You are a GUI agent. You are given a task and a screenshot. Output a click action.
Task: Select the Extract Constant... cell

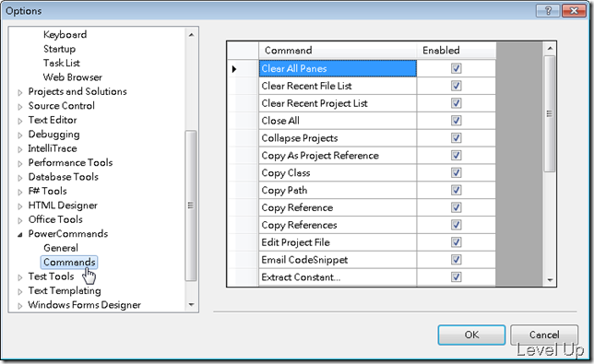(x=338, y=277)
